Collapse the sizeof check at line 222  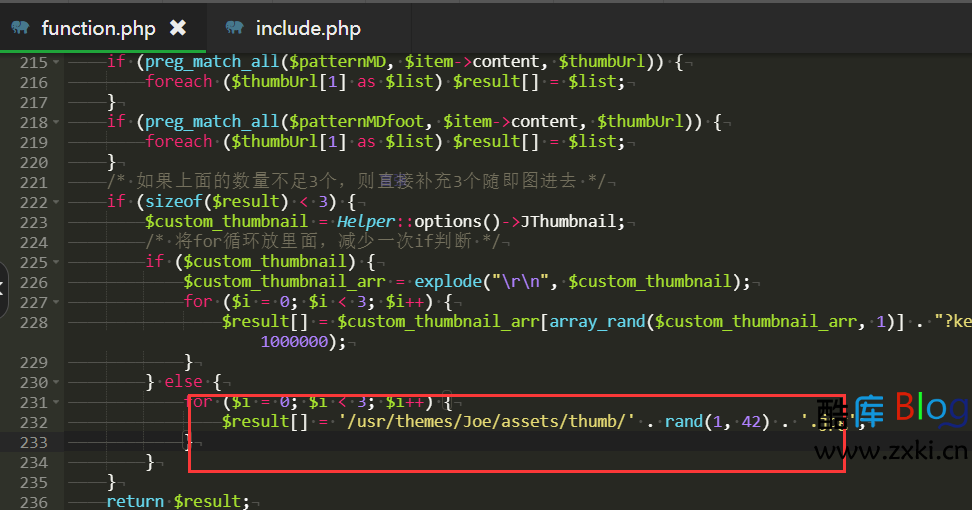[x=57, y=202]
